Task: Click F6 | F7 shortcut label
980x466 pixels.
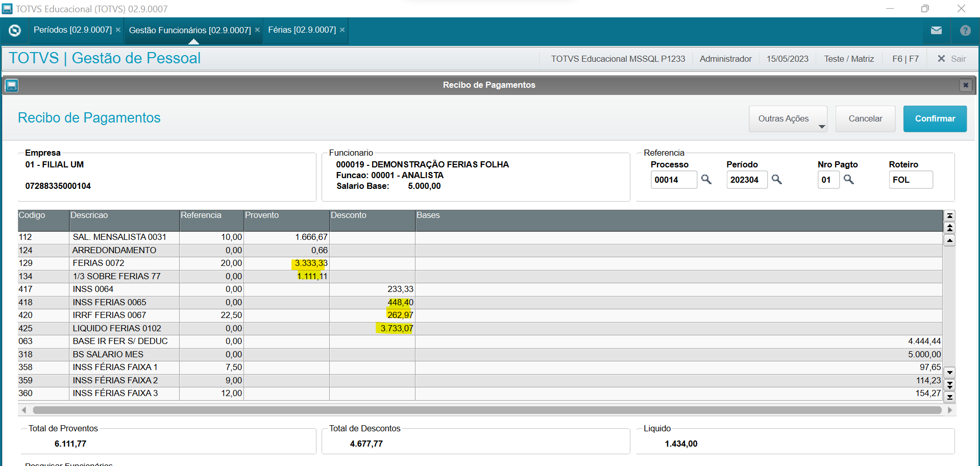Action: tap(905, 59)
